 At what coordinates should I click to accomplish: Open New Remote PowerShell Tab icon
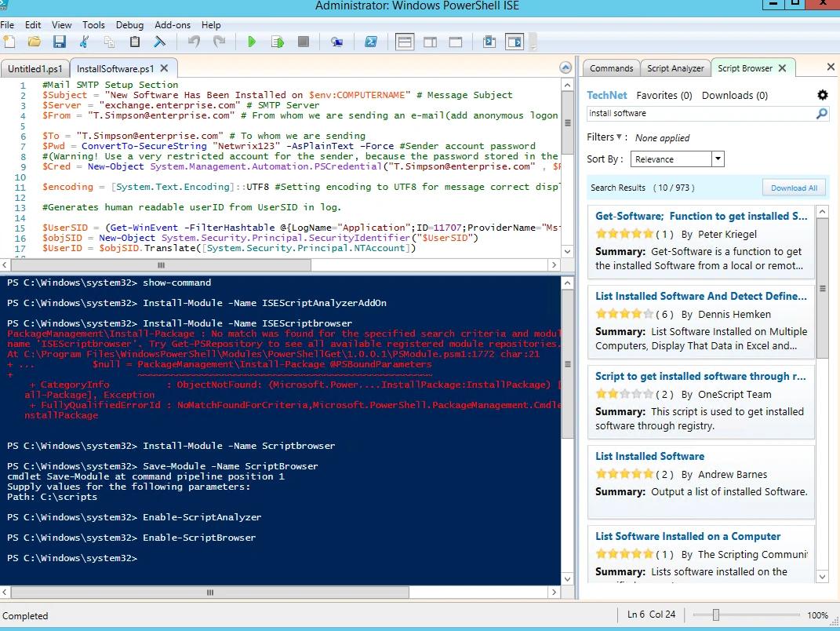coord(337,42)
